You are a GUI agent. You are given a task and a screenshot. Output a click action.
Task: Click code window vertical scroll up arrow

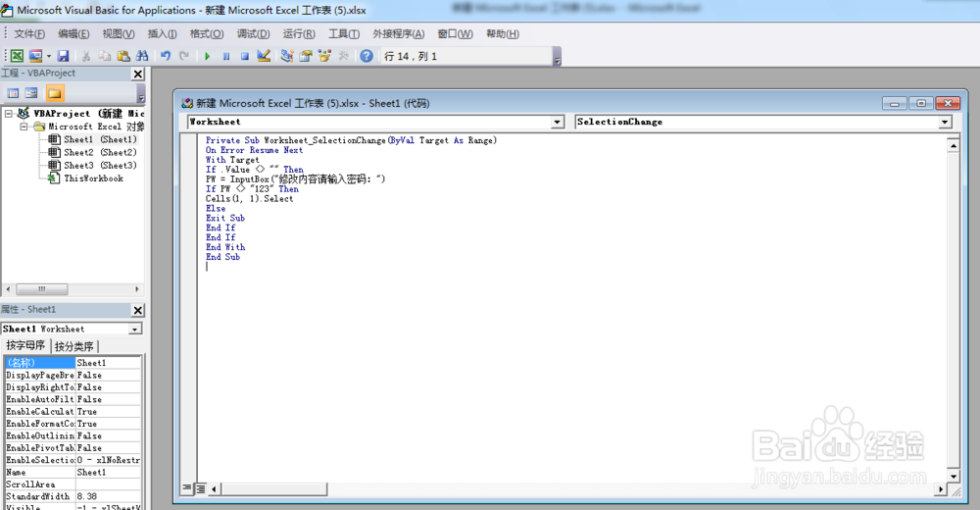tap(954, 146)
